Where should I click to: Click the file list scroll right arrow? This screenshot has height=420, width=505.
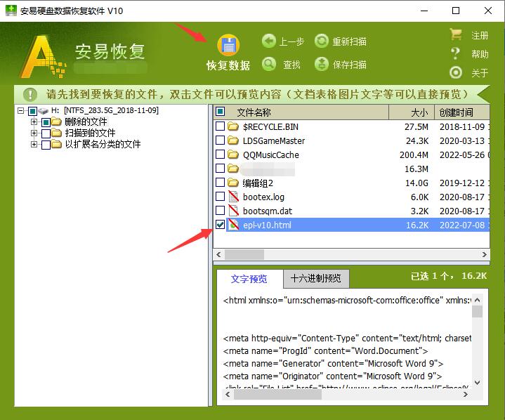[x=485, y=254]
